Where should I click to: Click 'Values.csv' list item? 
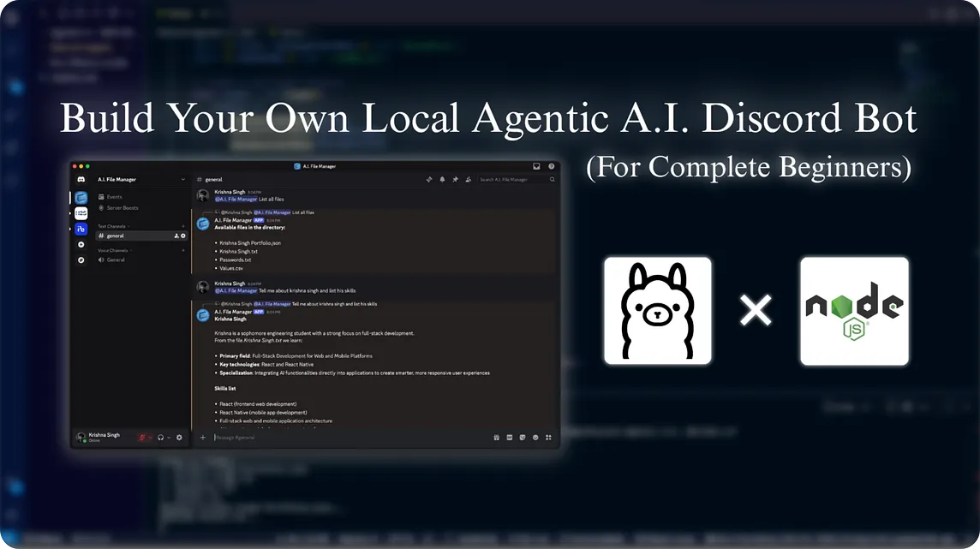pyautogui.click(x=231, y=269)
